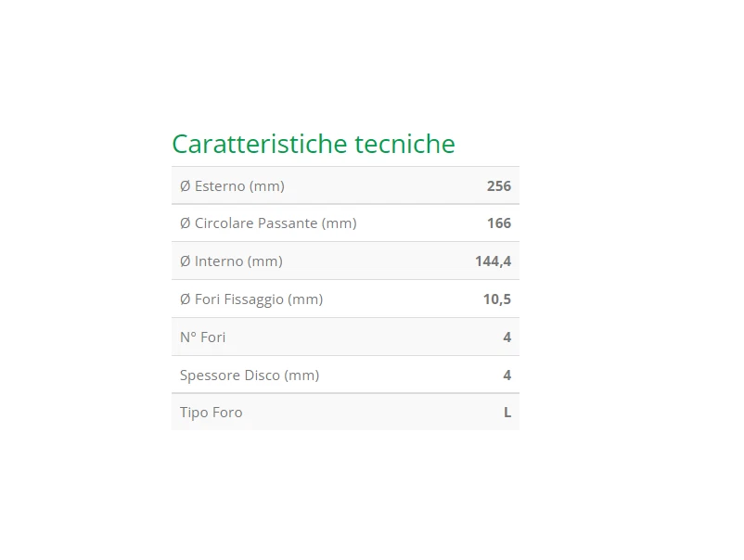The height and width of the screenshot is (560, 744).
Task: Select the Tipo Foro label
Action: pos(212,413)
